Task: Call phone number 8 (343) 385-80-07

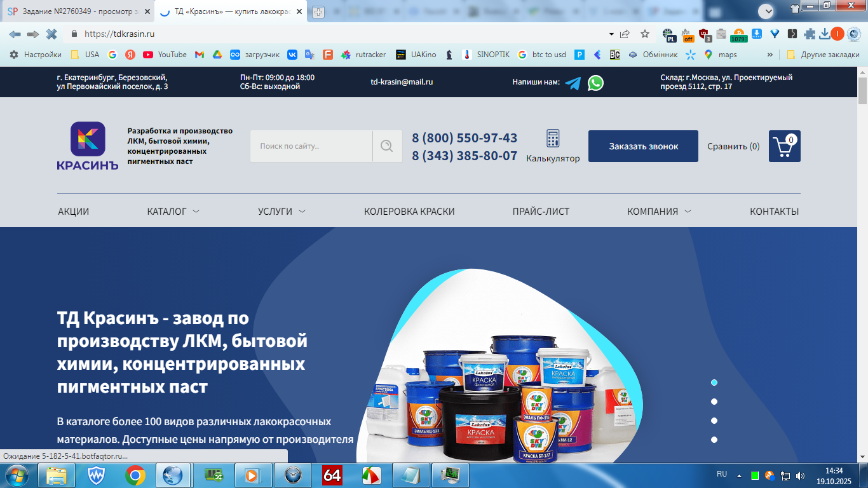Action: click(465, 156)
